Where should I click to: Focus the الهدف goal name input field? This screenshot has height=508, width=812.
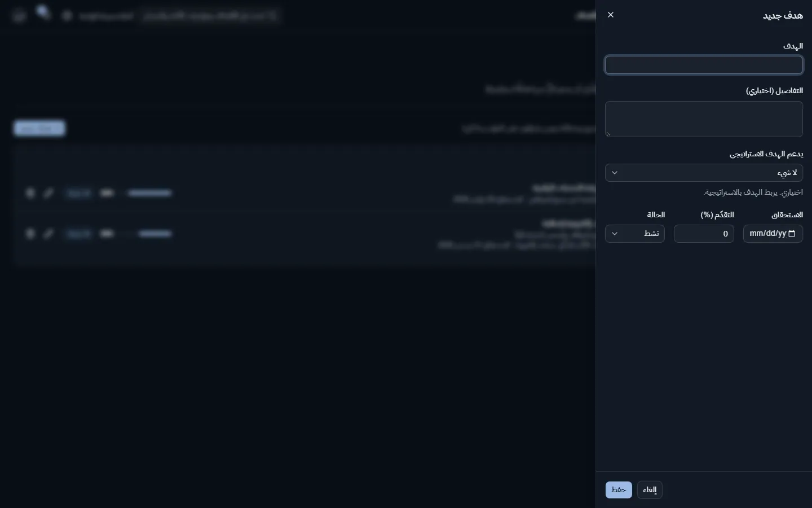(704, 65)
